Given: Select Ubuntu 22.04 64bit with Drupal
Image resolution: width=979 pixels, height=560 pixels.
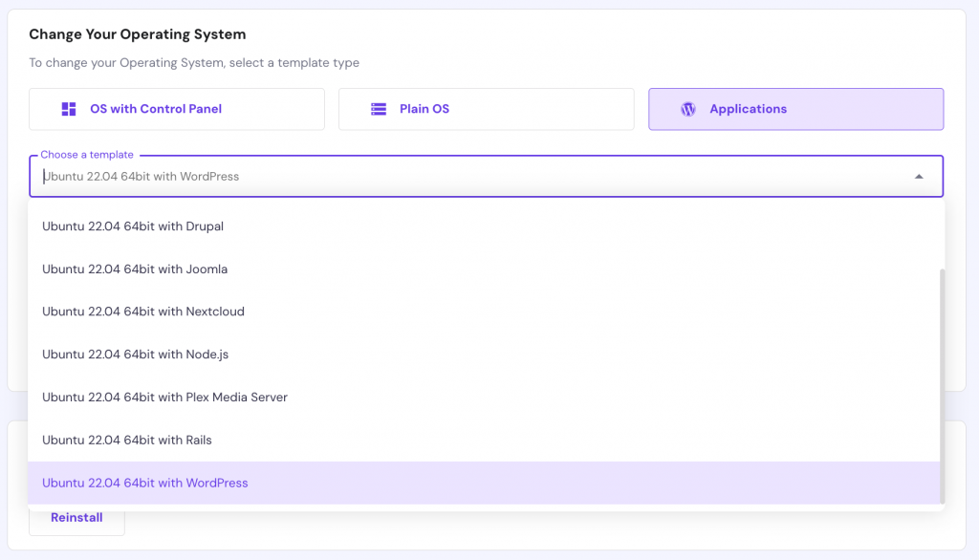Looking at the screenshot, I should 132,226.
